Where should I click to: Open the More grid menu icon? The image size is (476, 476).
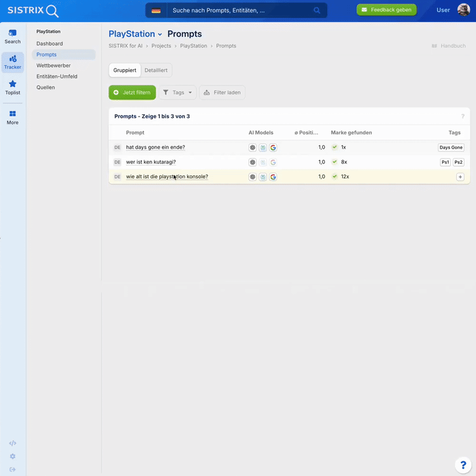click(12, 117)
